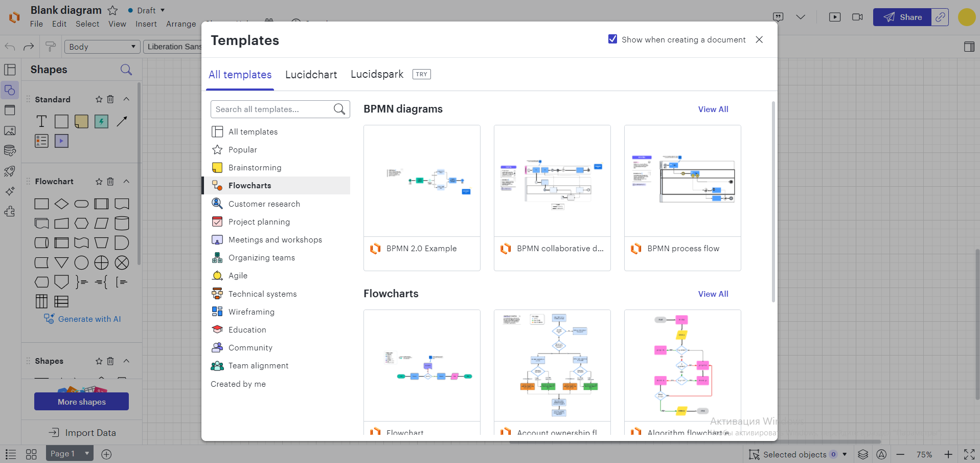This screenshot has height=463, width=980.
Task: Uncheck Show when creating a document
Action: coord(612,39)
